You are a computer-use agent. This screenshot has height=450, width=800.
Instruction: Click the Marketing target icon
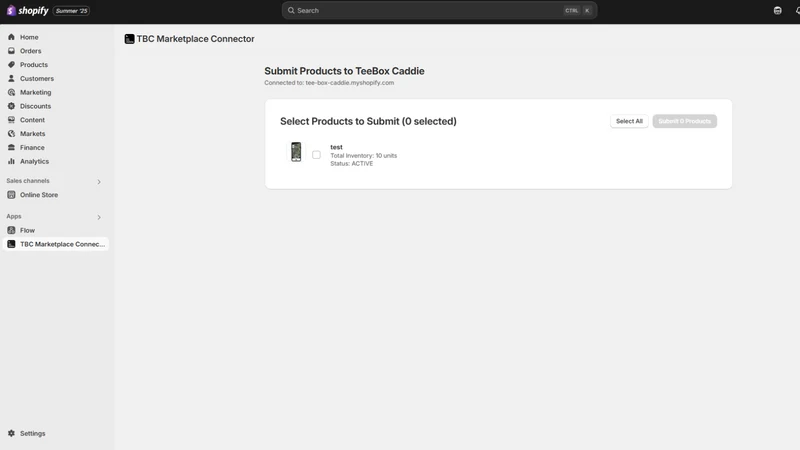tap(11, 92)
